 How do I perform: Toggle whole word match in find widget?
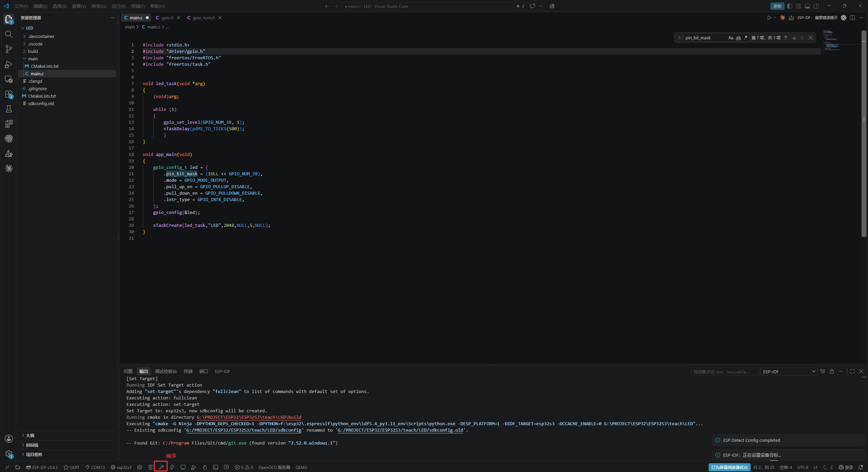click(738, 38)
